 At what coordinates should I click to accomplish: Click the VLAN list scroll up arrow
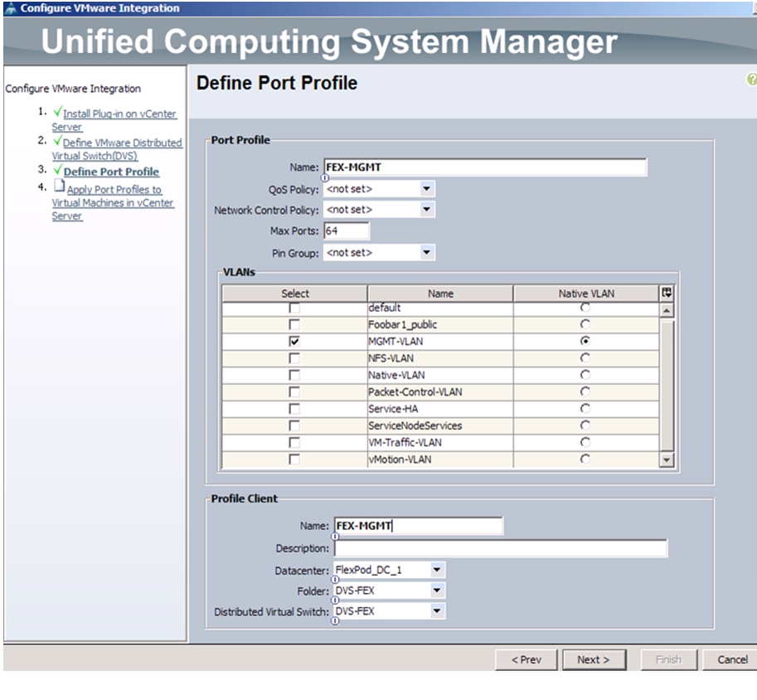click(x=667, y=310)
